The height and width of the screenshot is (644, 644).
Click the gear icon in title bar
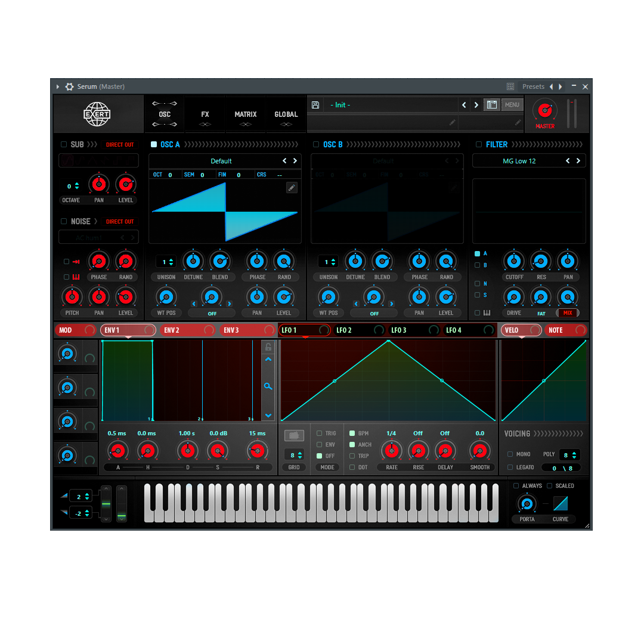tap(69, 87)
